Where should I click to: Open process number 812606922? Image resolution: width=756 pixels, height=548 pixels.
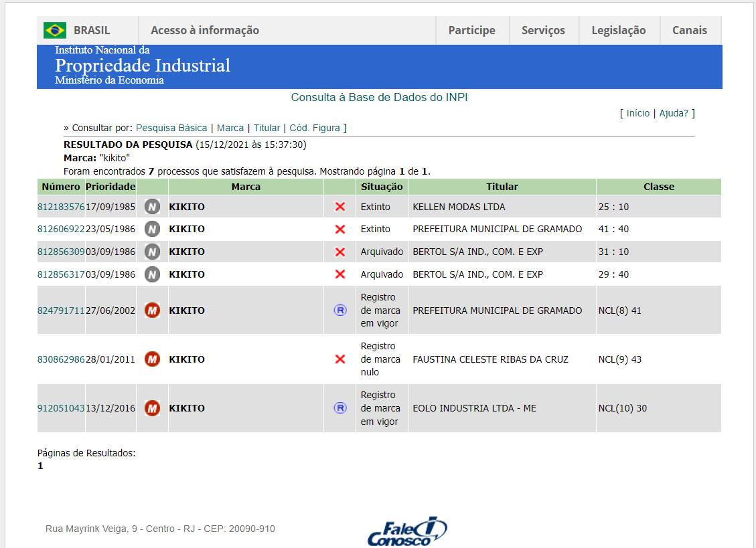(61, 229)
